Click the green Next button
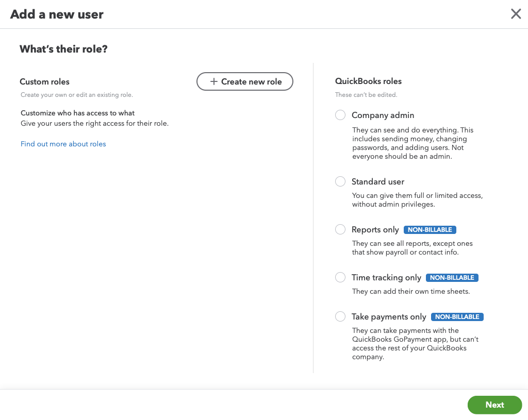528x420 pixels. point(494,405)
